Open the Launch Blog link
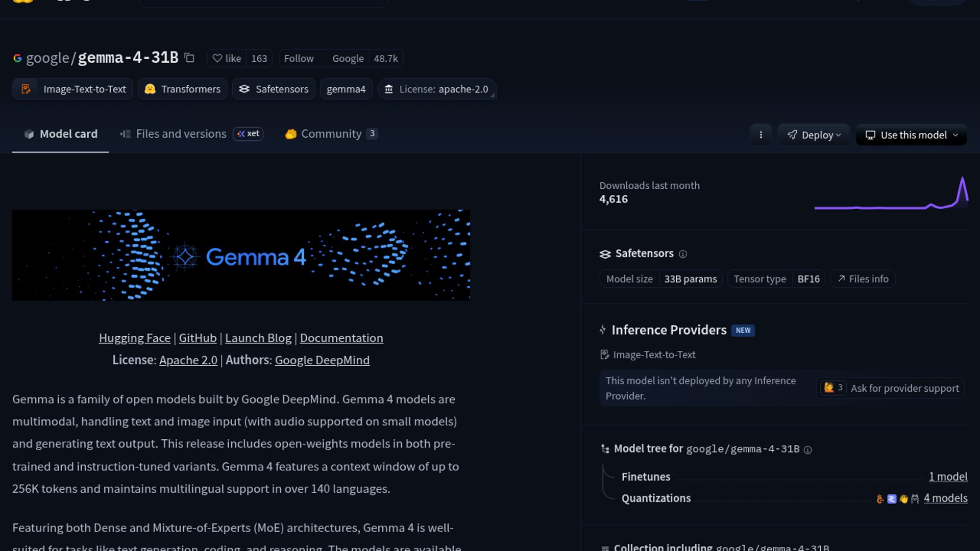Image resolution: width=980 pixels, height=551 pixels. tap(258, 338)
